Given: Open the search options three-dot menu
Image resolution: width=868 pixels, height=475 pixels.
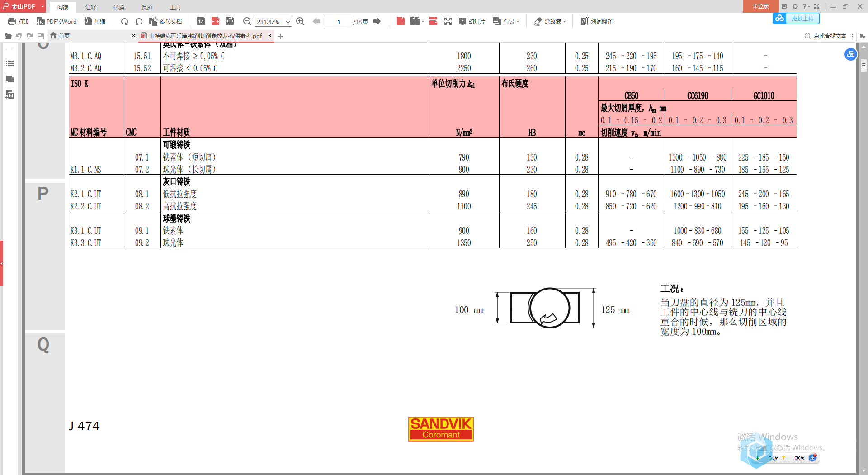Looking at the screenshot, I should coord(852,36).
